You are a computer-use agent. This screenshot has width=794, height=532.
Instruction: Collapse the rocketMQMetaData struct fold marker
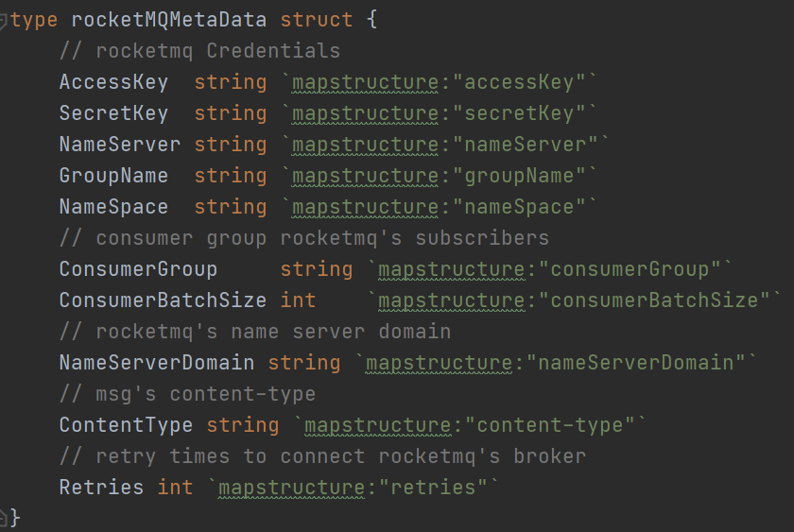coord(5,21)
